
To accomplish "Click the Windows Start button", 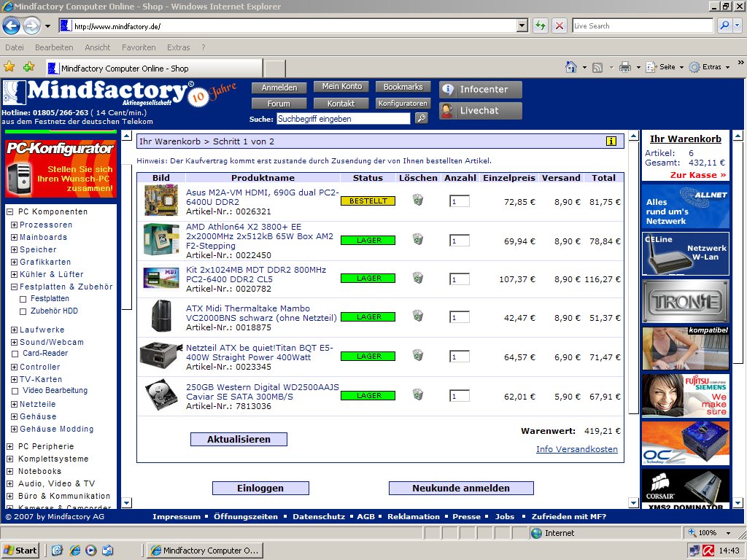I will (20, 551).
